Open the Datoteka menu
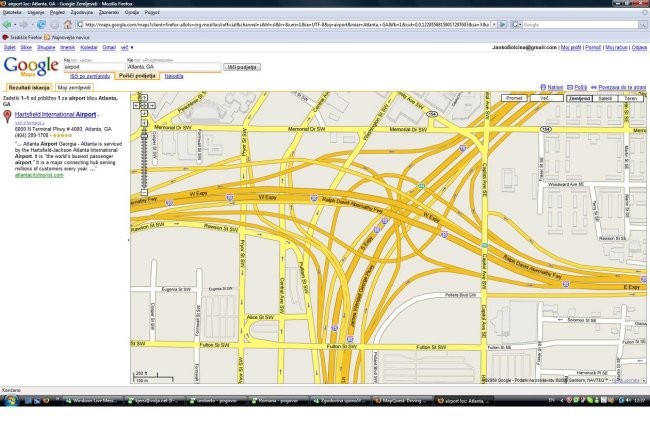650x446 pixels. (x=12, y=12)
